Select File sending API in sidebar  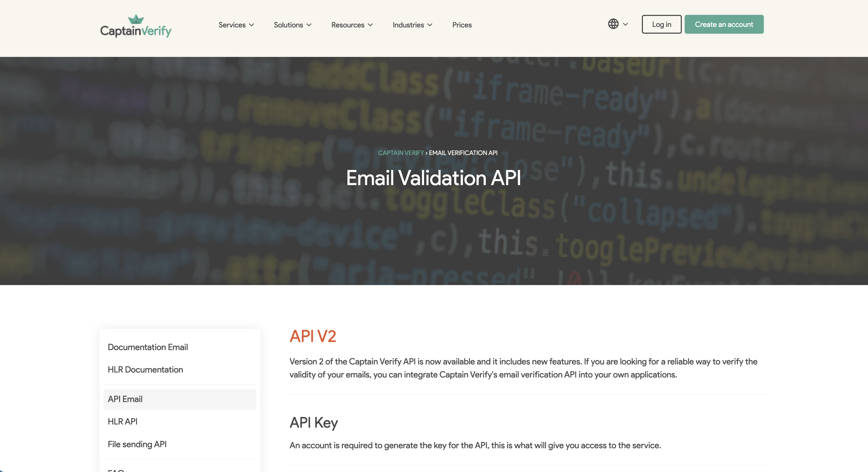pos(137,444)
